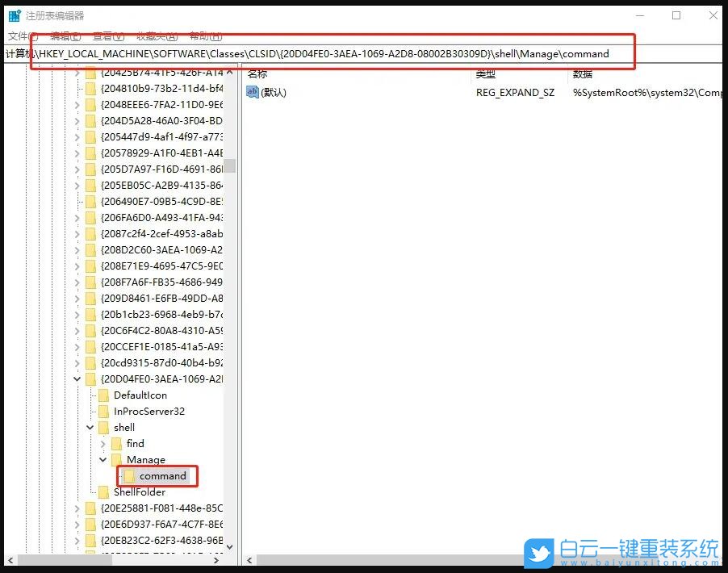This screenshot has width=728, height=573.
Task: Collapse the shell subkey tree
Action: [90, 427]
